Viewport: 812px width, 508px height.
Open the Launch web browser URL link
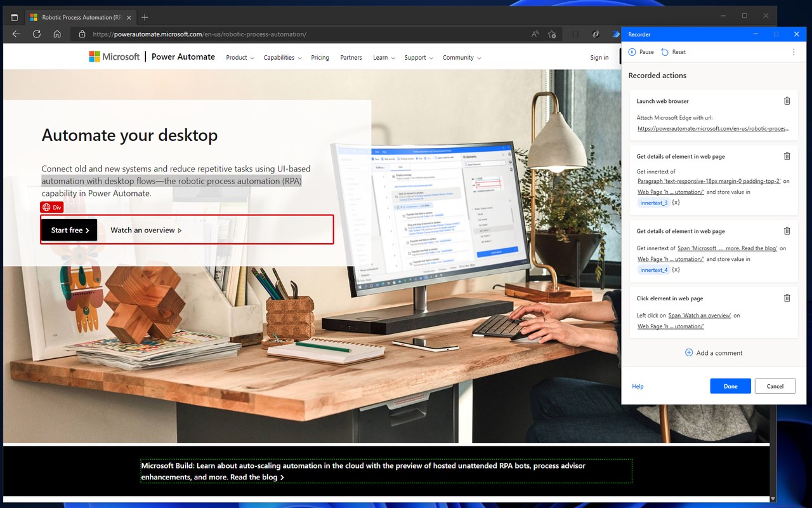pyautogui.click(x=713, y=128)
